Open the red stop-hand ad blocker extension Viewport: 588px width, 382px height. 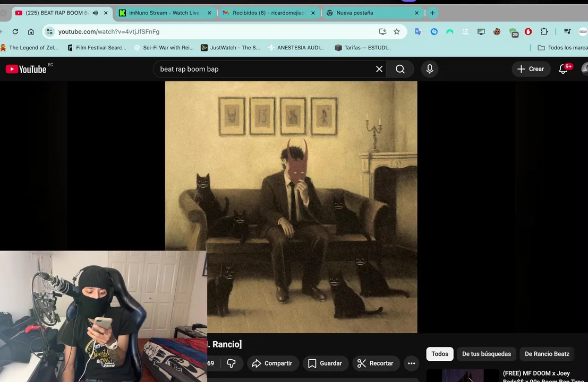pyautogui.click(x=529, y=31)
